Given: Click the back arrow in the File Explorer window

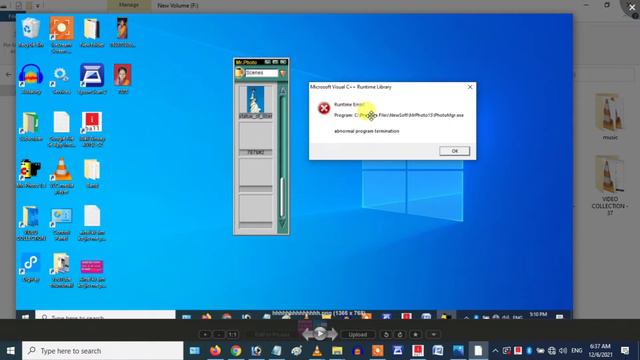Looking at the screenshot, I should click(x=9, y=75).
